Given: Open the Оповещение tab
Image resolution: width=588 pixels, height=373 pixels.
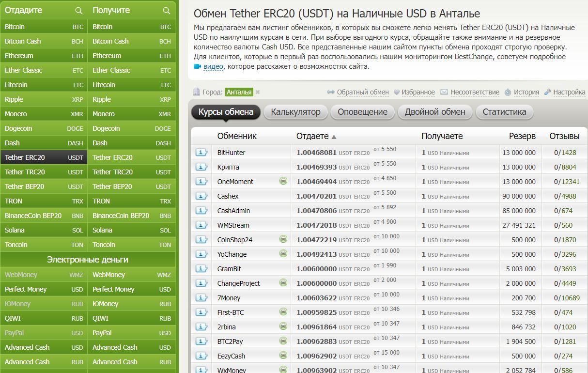Looking at the screenshot, I should point(362,112).
